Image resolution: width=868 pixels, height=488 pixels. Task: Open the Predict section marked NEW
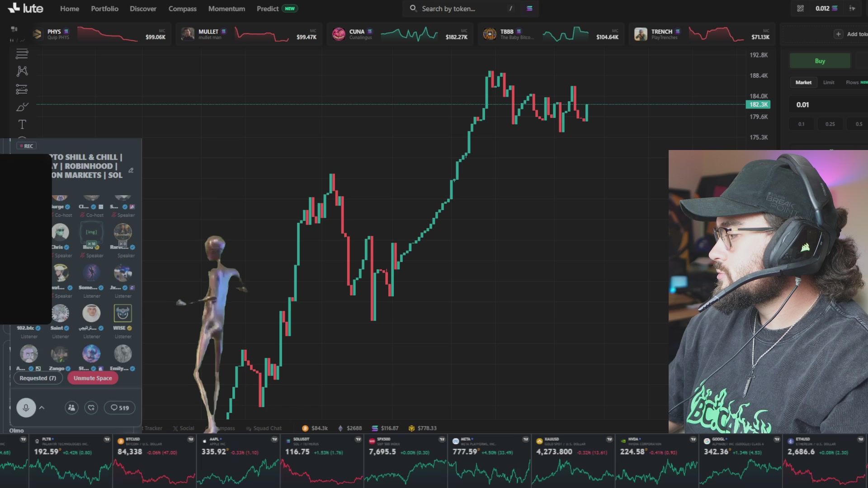(277, 9)
